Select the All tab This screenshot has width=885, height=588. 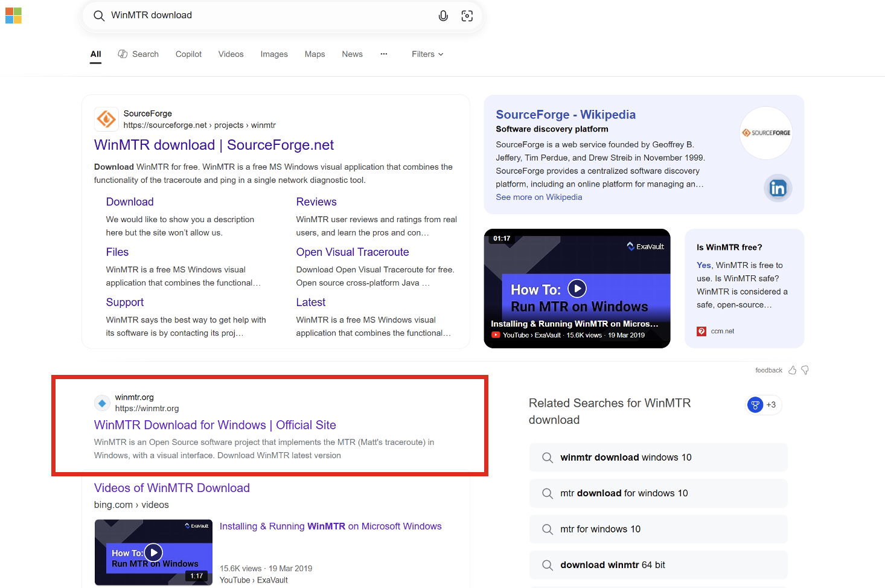95,54
